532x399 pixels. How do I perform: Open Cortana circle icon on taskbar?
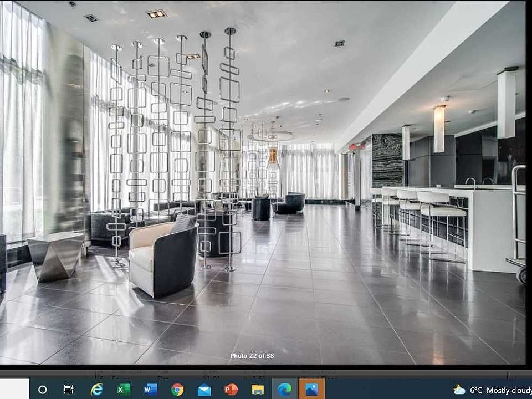[43, 390]
